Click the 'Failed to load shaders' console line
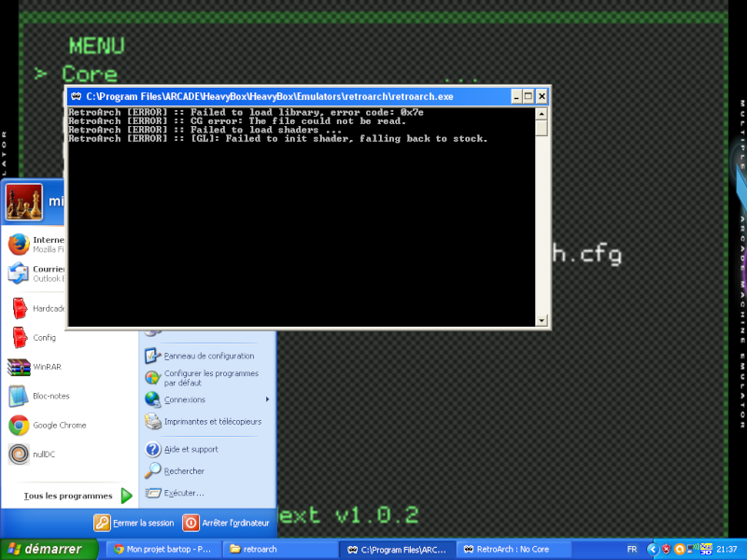This screenshot has width=747, height=560. (x=204, y=130)
